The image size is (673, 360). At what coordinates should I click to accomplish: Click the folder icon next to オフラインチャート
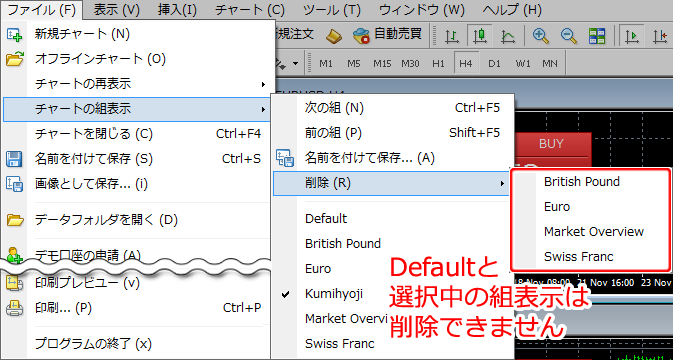[x=15, y=59]
